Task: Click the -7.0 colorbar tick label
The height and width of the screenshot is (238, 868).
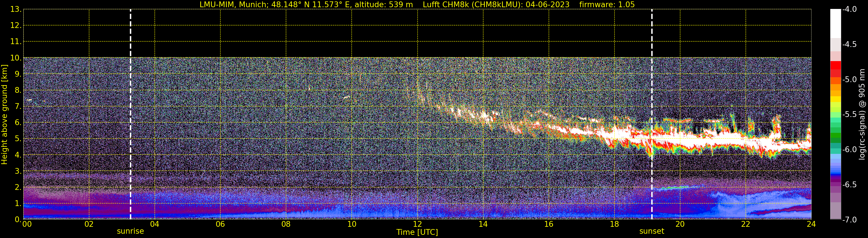Action: click(x=849, y=220)
